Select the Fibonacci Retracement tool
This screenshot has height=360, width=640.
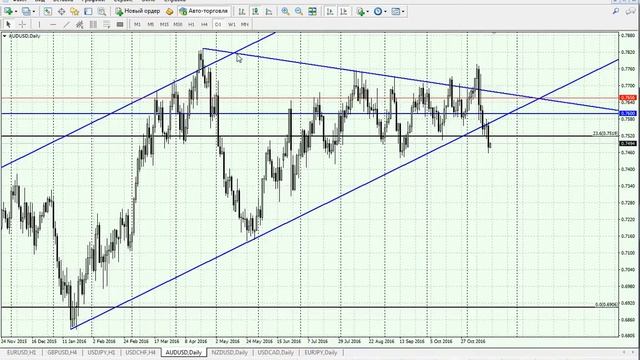coord(93,24)
